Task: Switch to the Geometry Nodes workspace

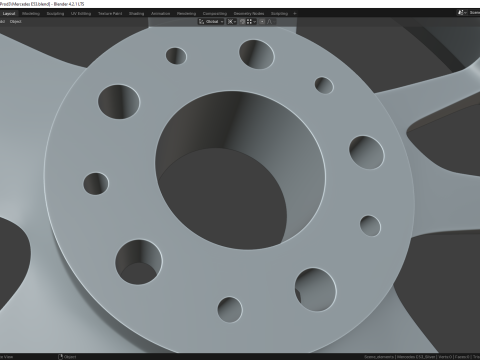Action: 249,14
